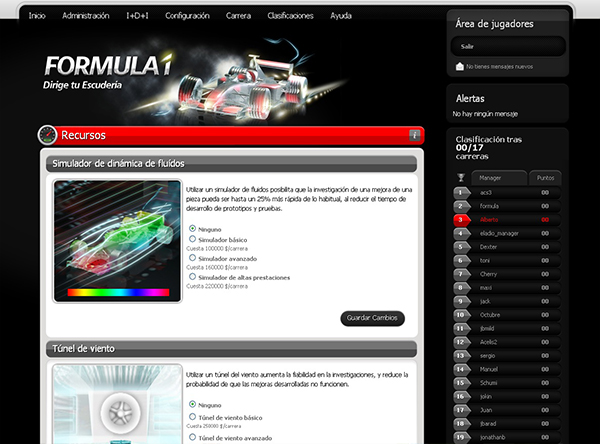Open the Carrera menu

tap(238, 16)
